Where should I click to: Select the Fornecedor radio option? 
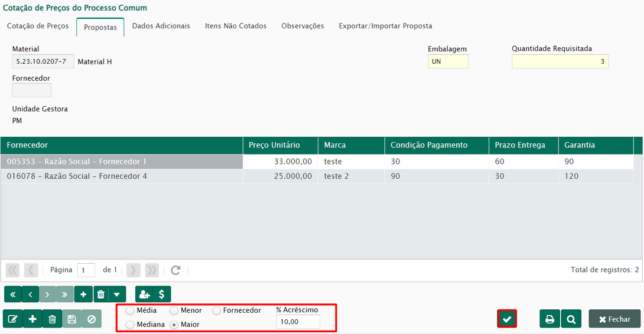(217, 310)
